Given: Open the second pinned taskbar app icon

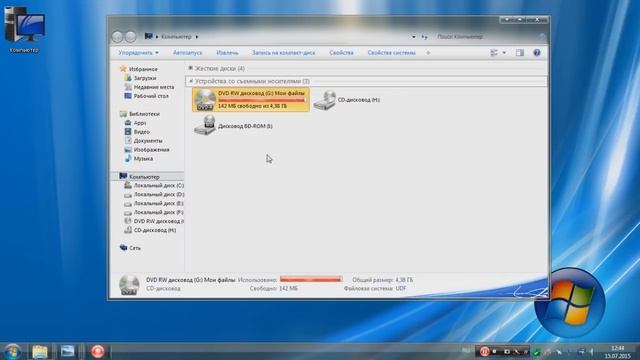Looking at the screenshot, I should point(67,351).
